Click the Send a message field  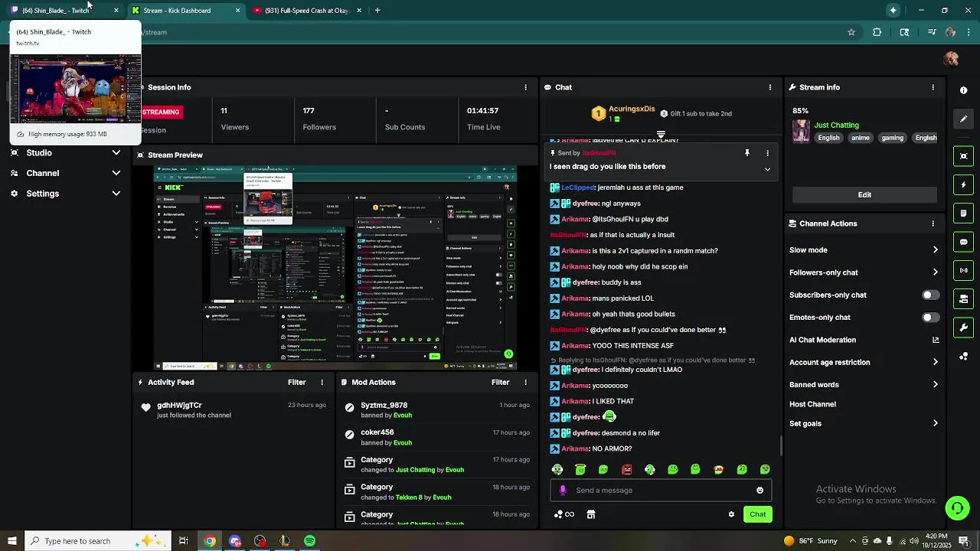click(x=662, y=491)
